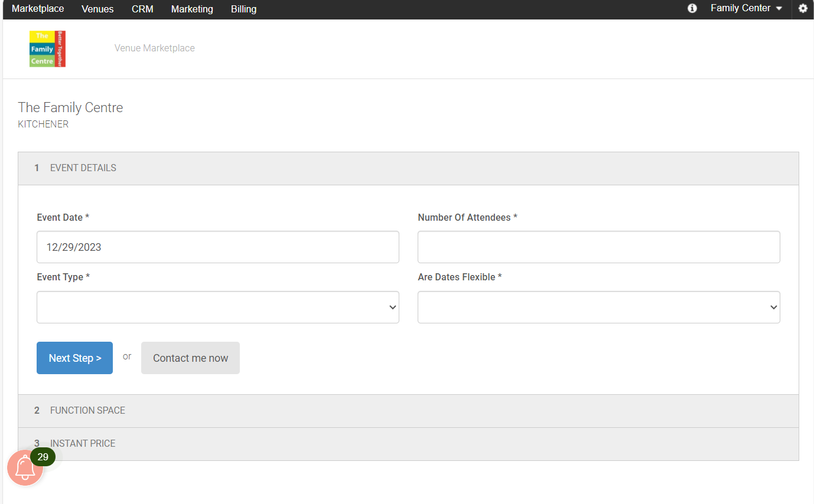Expand the Function Space section
The image size is (814, 504).
point(408,411)
